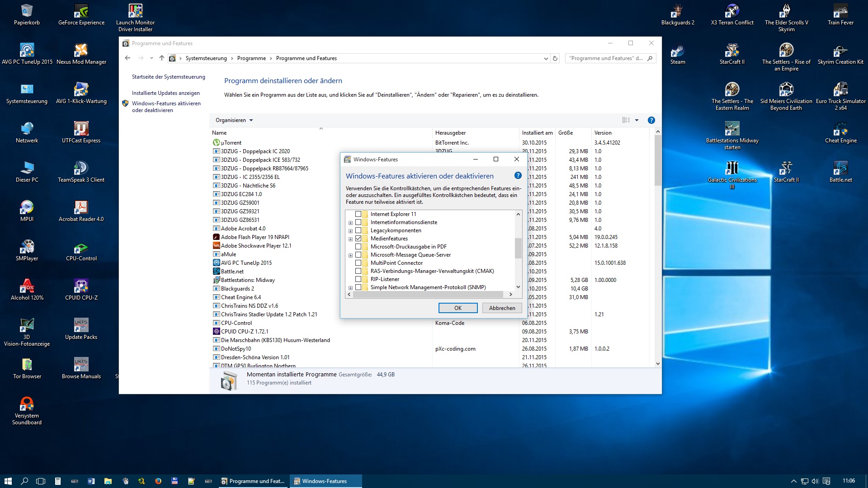
Task: Click the horizontal scrollbar in features list
Action: pyautogui.click(x=428, y=294)
